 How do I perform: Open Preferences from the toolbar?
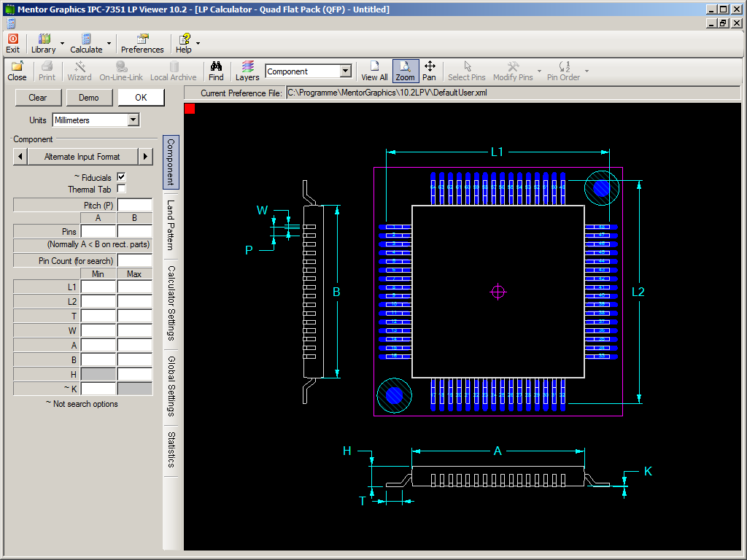pyautogui.click(x=142, y=43)
